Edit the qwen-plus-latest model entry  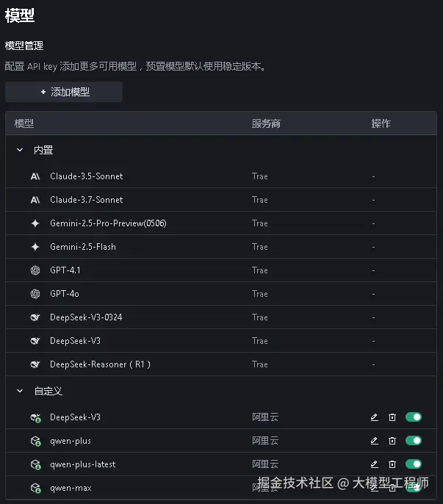374,464
